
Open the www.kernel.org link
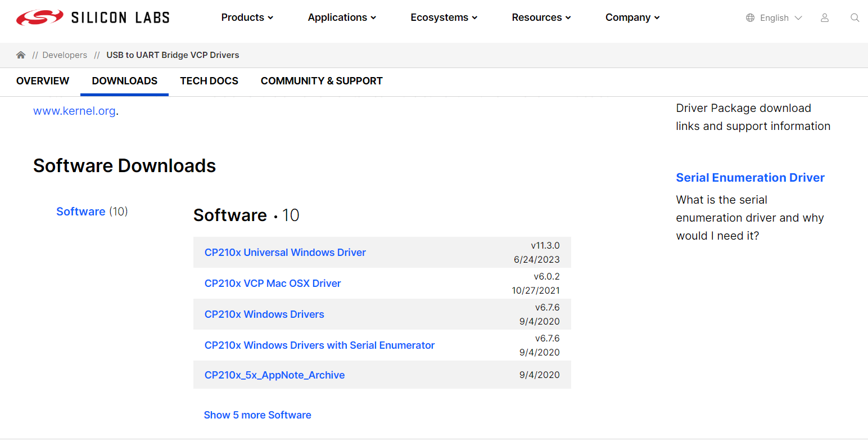tap(74, 111)
